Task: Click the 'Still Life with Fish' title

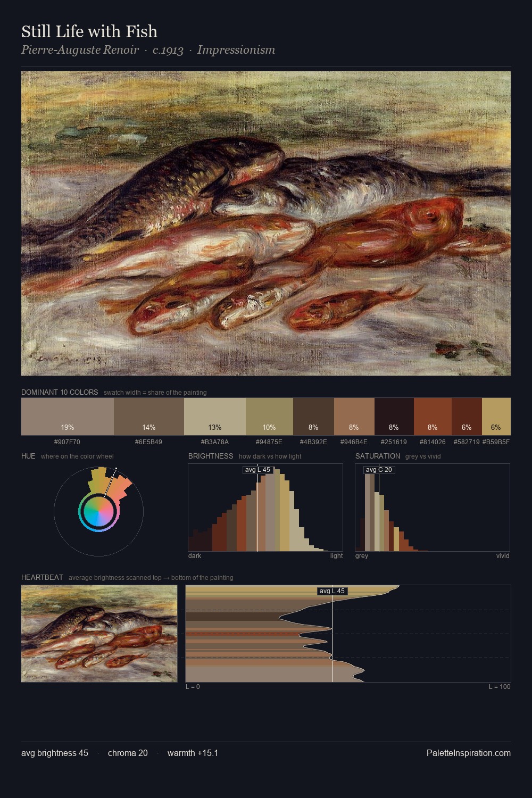Action: point(89,31)
